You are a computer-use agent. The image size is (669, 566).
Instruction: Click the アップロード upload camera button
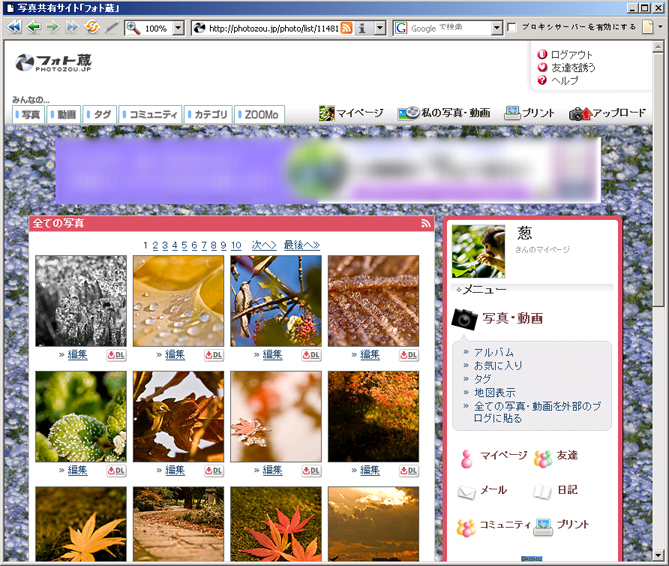click(x=607, y=113)
